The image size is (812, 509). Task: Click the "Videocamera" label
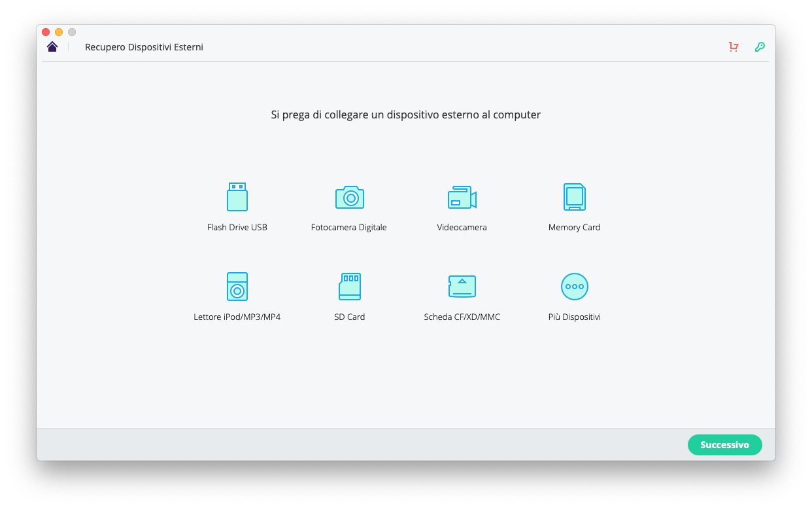coord(462,228)
